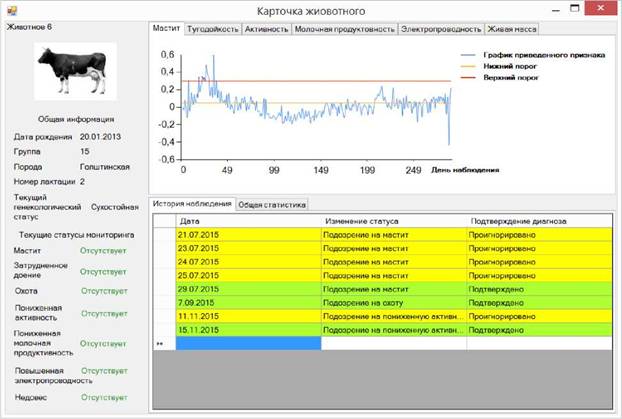Select the История наблюдения tab

192,204
